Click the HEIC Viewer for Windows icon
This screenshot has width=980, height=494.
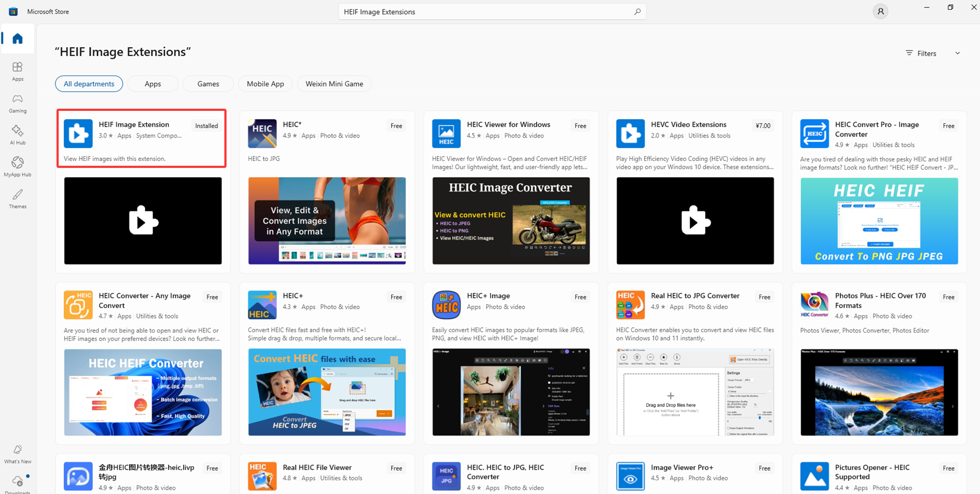click(x=447, y=134)
